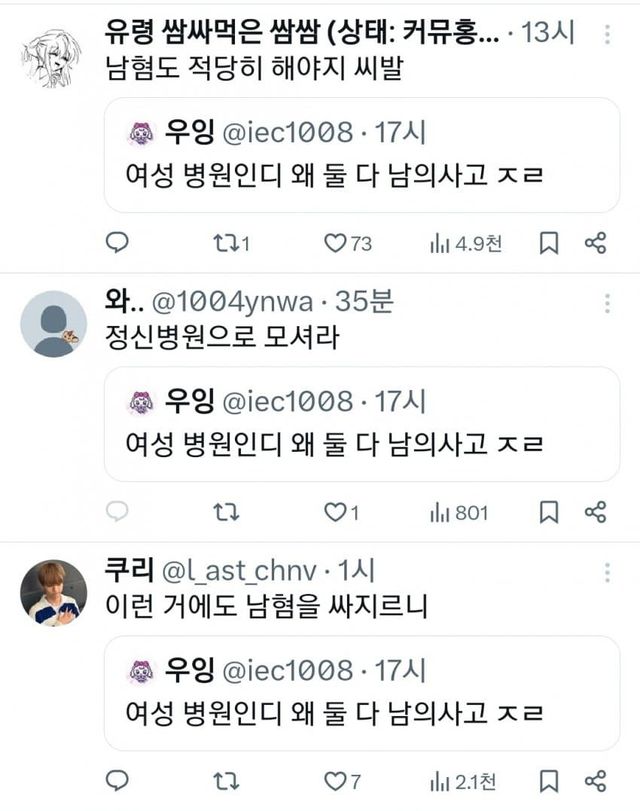The width and height of the screenshot is (640, 811).
Task: Like the tweet with 73 likes
Action: (335, 243)
